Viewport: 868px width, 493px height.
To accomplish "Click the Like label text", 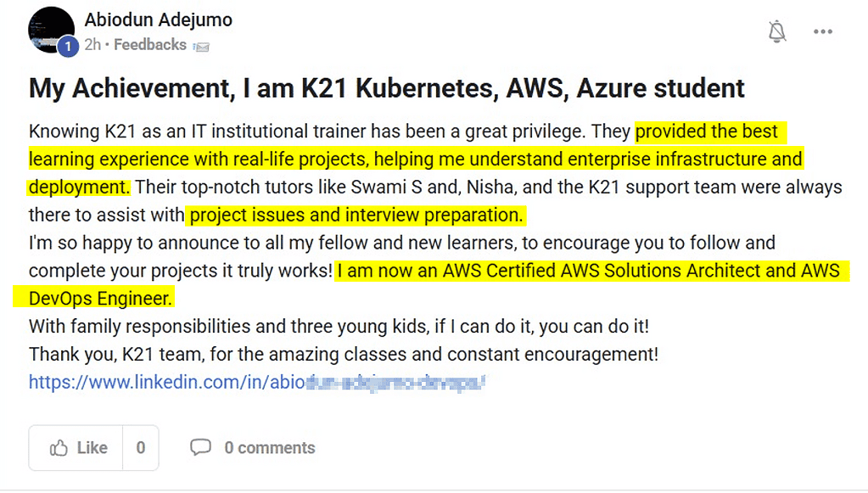I will tap(92, 448).
